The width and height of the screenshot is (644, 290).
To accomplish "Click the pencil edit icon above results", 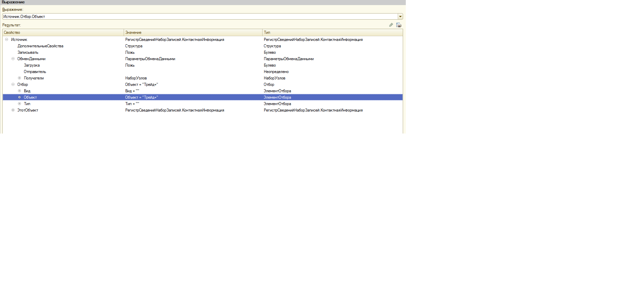I will (x=391, y=25).
